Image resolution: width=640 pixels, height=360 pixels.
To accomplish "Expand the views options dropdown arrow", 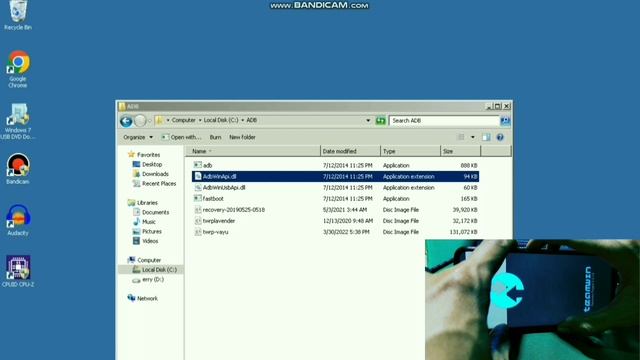I will click(473, 137).
